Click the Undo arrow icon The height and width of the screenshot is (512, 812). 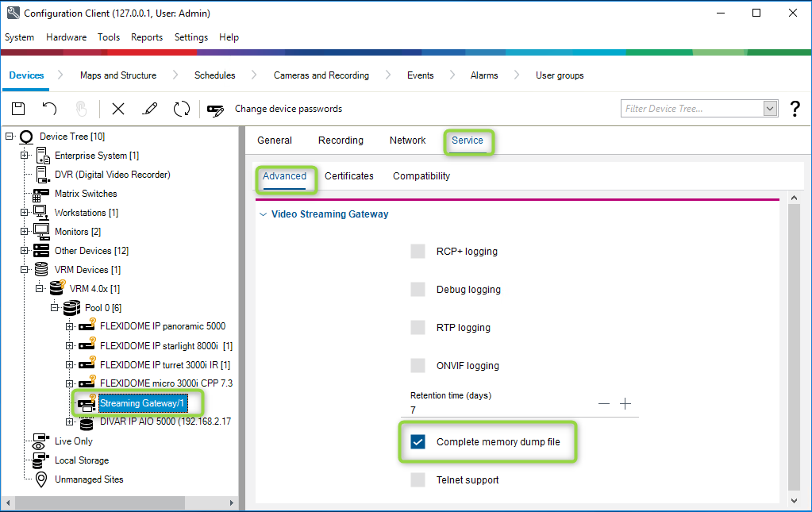click(49, 109)
